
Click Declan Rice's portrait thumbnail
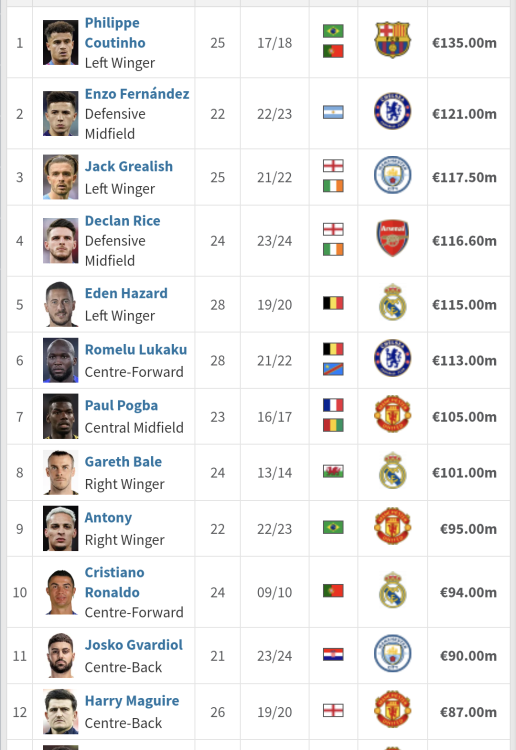(61, 241)
